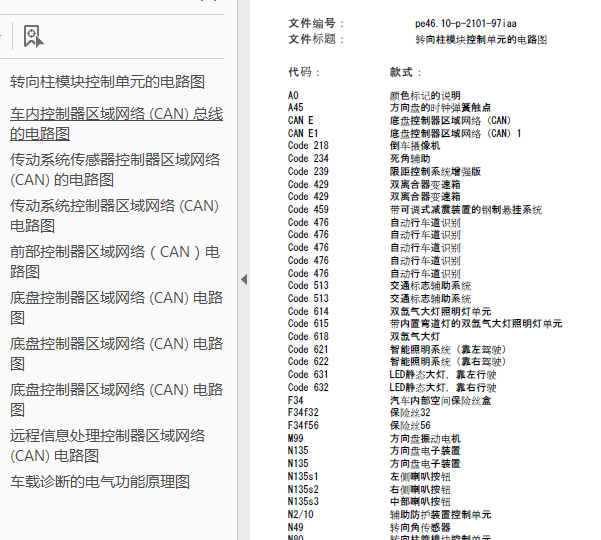Select document number pe46.10-p-2101-97iaa
The height and width of the screenshot is (540, 601).
(466, 24)
